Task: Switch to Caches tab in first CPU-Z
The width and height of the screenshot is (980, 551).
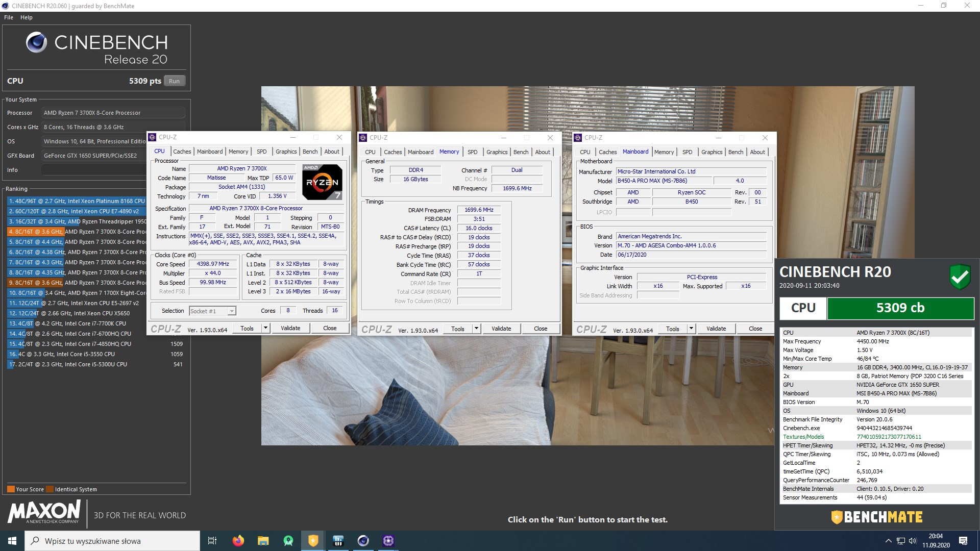Action: [182, 152]
